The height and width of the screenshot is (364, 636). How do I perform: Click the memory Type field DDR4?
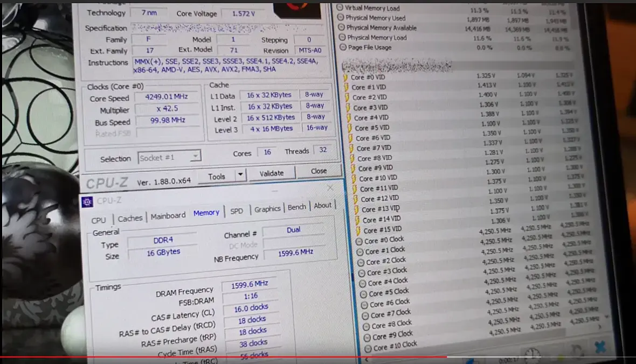click(163, 240)
